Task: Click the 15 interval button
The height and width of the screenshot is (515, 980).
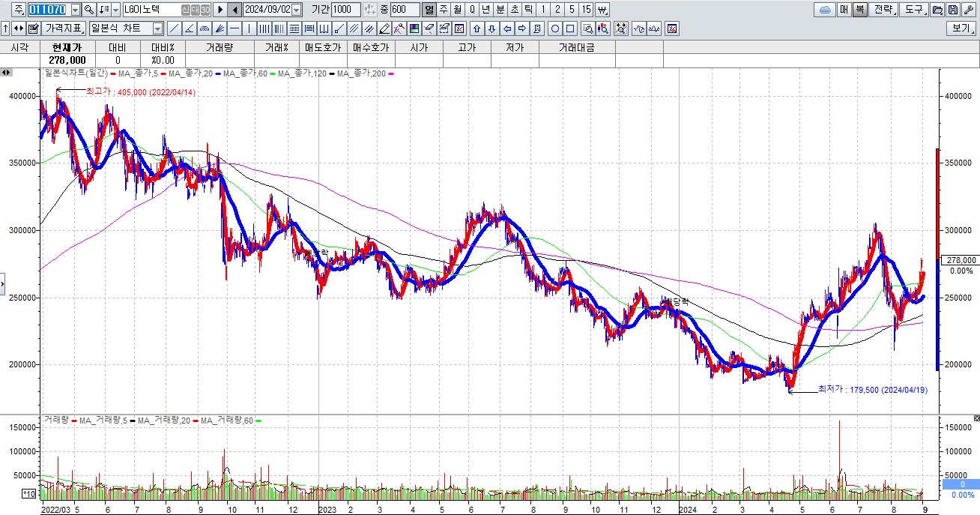Action: click(586, 10)
